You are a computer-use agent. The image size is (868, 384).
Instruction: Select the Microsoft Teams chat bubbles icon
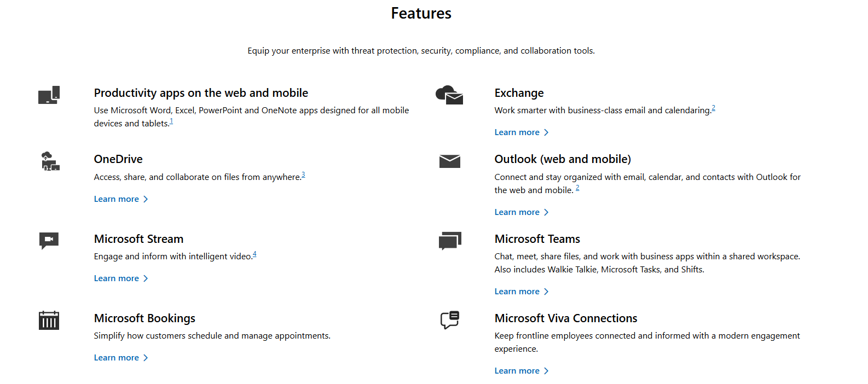[449, 241]
